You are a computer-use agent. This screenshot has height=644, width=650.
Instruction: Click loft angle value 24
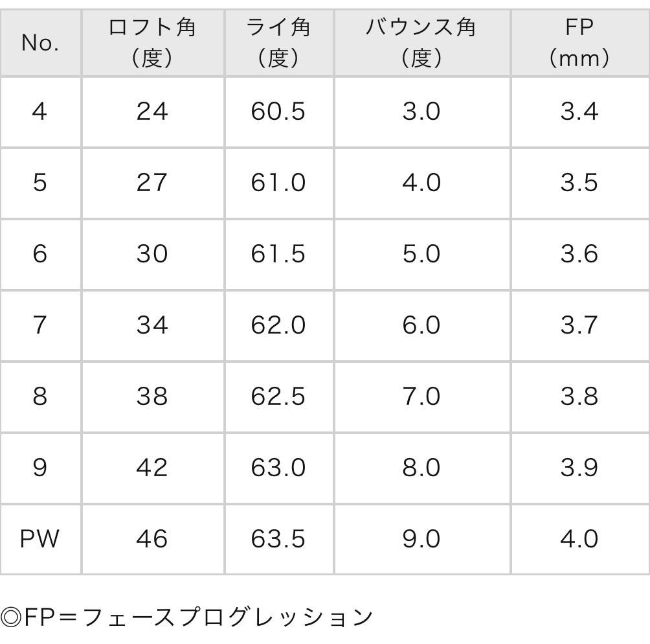[152, 111]
